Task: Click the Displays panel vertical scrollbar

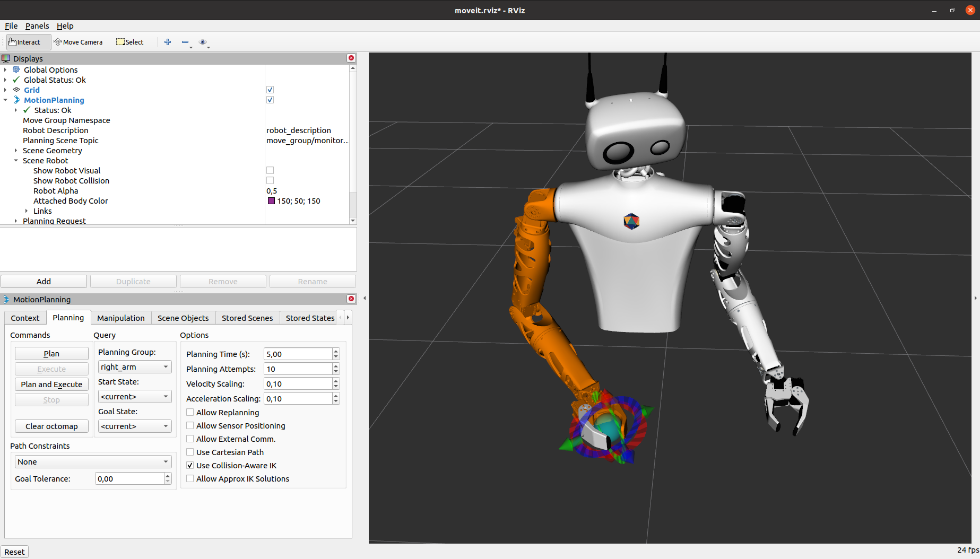Action: 353,144
